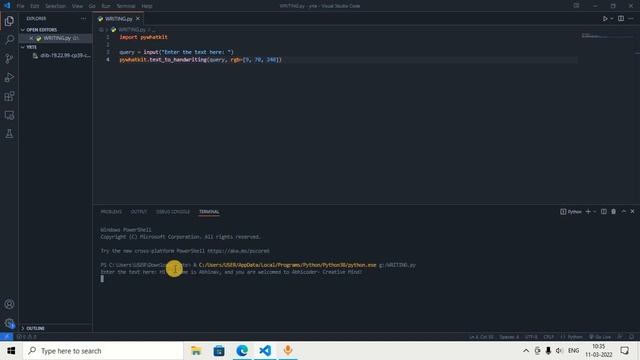Change the CRLF end-of-line setting
Screen dimensions: 640x360
[x=549, y=337]
